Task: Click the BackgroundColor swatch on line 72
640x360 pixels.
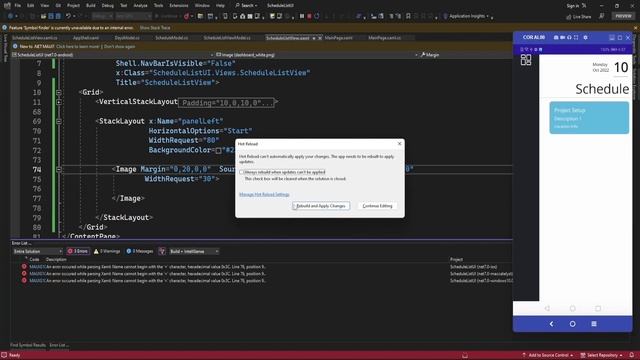Action: tap(218, 151)
